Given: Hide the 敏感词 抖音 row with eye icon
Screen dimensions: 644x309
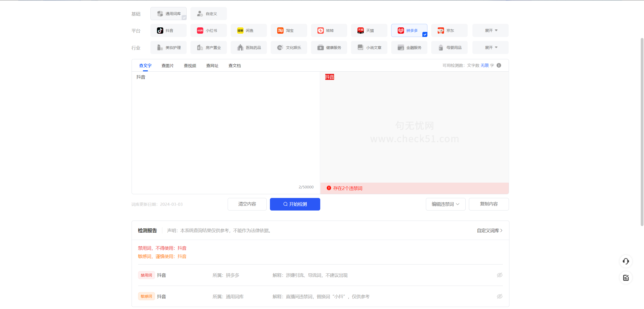Looking at the screenshot, I should [500, 296].
